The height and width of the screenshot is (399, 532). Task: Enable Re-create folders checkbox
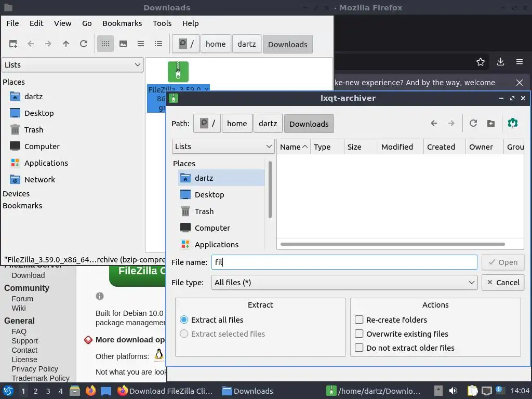(x=391, y=320)
